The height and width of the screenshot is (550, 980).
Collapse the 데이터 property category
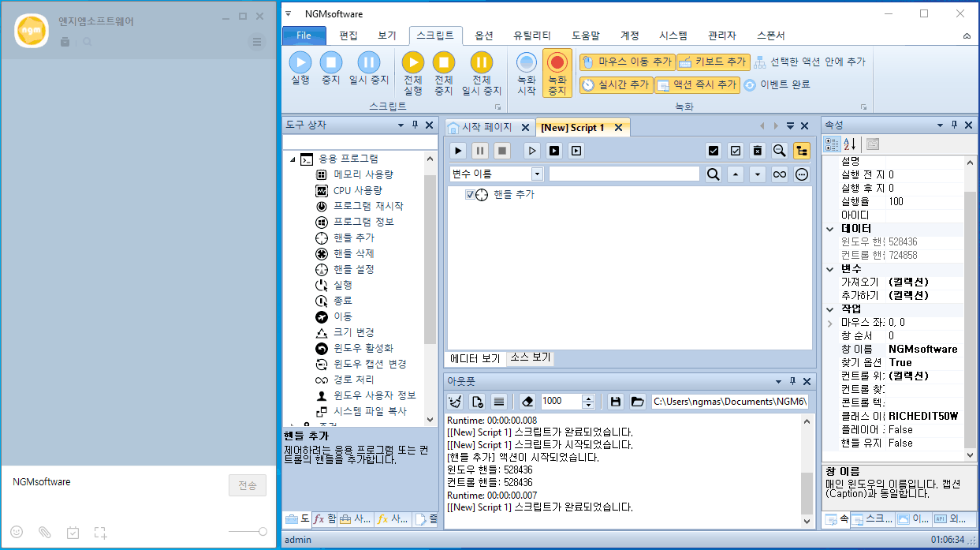[x=829, y=229]
